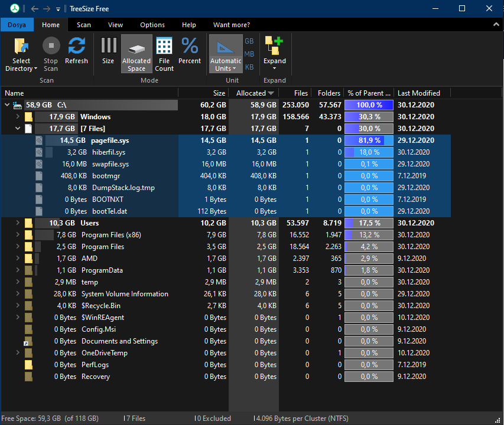Click the swapfile.sys file icon

(x=39, y=164)
